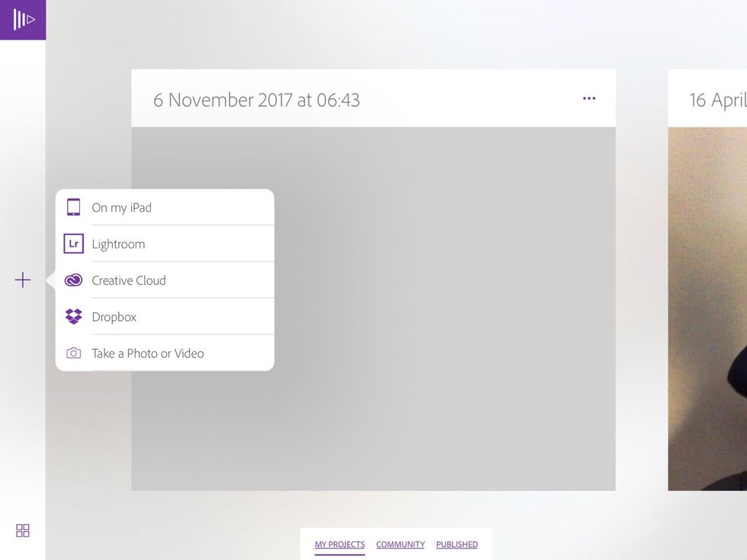The image size is (747, 560).
Task: Click the iPad device icon
Action: pyautogui.click(x=73, y=207)
